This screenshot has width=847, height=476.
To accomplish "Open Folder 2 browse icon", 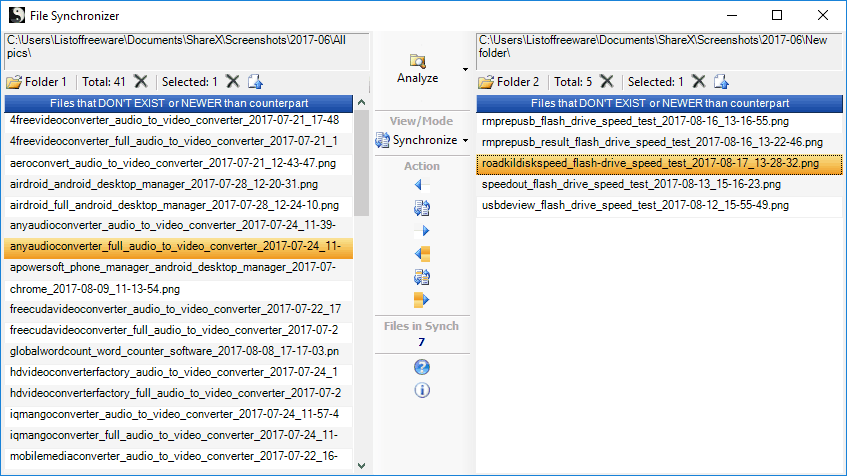I will (486, 82).
